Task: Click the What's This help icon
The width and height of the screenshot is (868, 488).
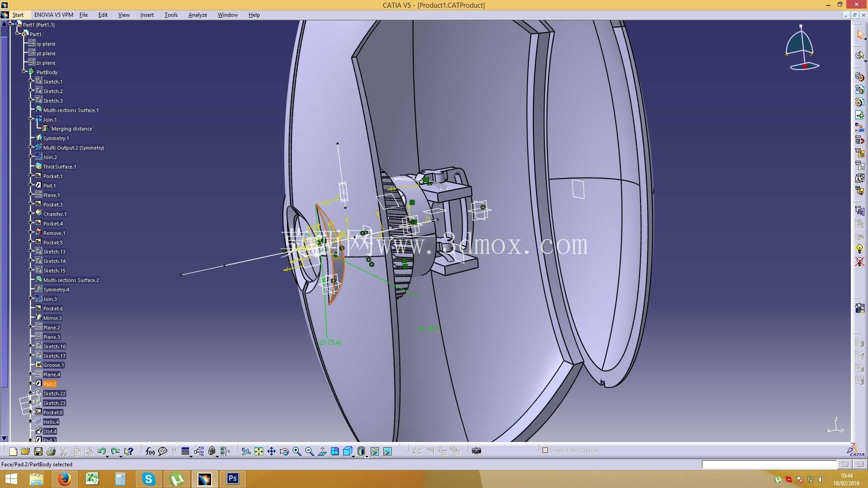Action: pos(129,451)
